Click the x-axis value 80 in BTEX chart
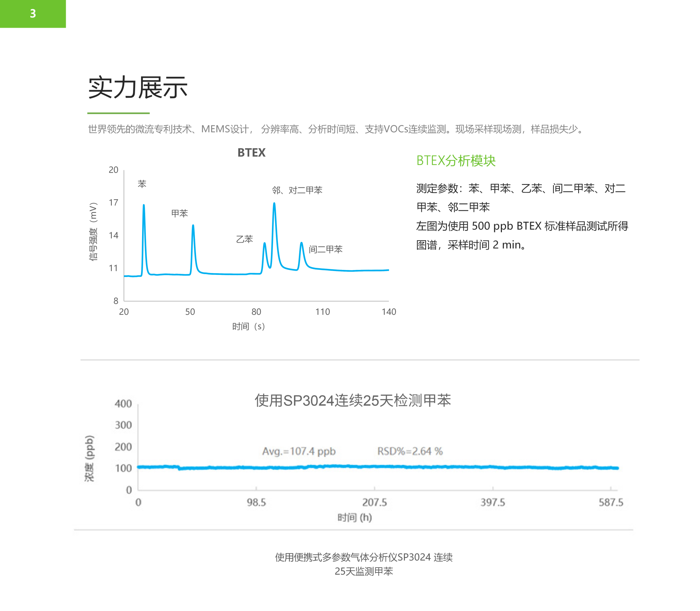The width and height of the screenshot is (700, 611). pyautogui.click(x=256, y=312)
